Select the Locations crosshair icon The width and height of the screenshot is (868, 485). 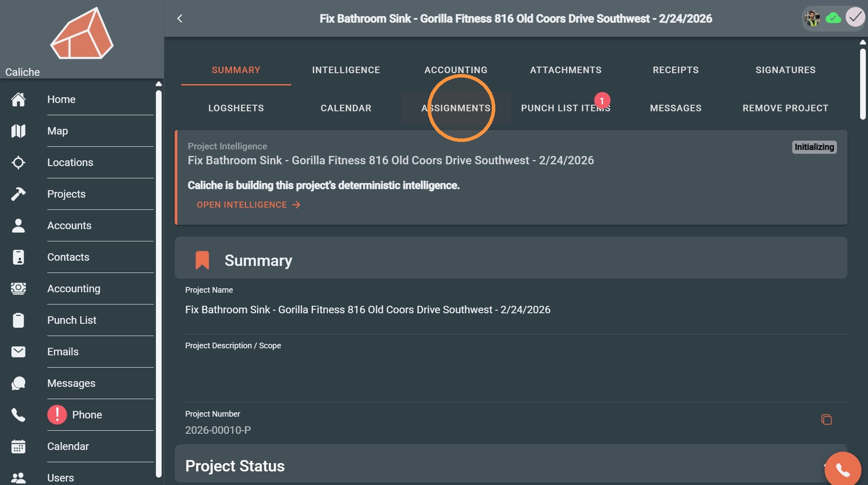pyautogui.click(x=18, y=163)
